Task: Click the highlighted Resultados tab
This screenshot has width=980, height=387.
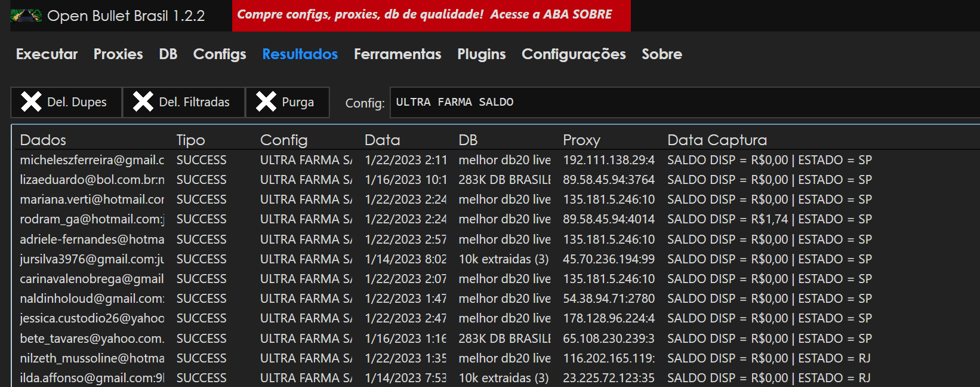Action: click(300, 54)
